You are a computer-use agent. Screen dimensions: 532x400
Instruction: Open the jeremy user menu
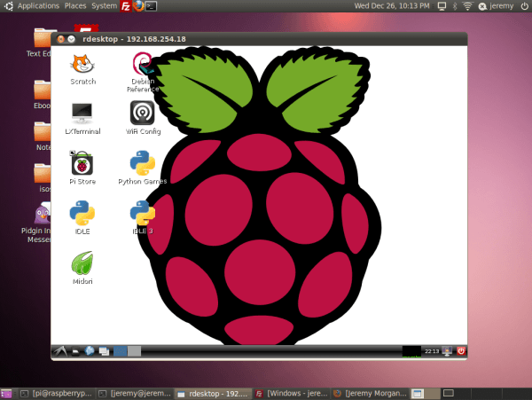(496, 6)
